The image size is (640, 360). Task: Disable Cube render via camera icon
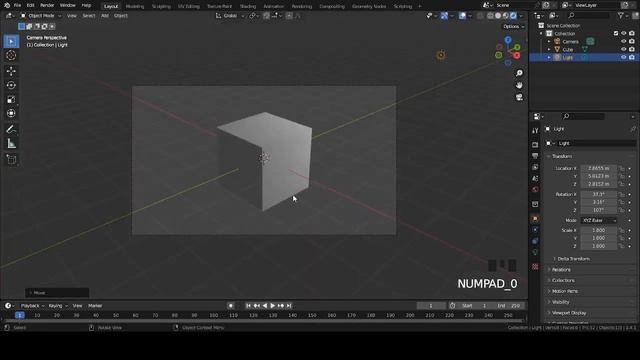632,49
